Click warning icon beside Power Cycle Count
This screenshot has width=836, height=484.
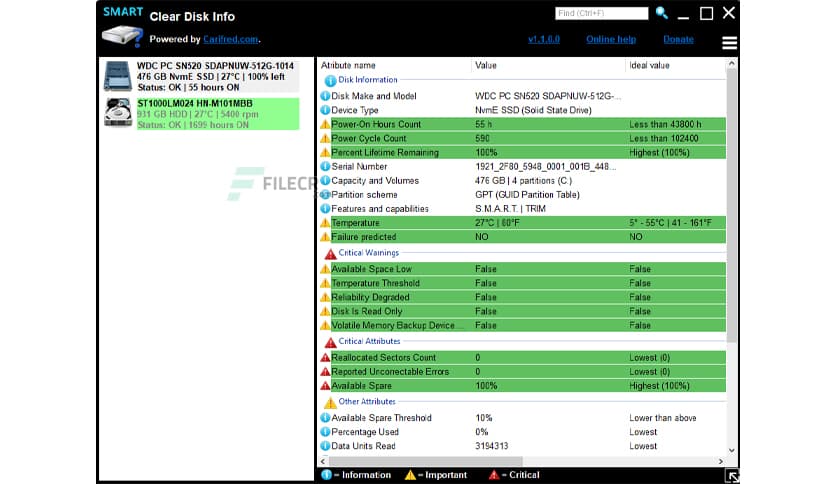tap(325, 138)
